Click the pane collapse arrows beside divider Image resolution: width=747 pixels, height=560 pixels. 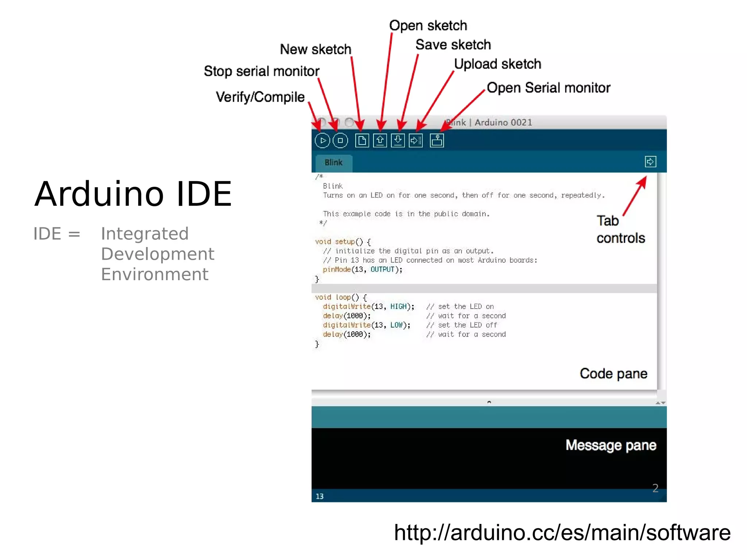click(660, 403)
